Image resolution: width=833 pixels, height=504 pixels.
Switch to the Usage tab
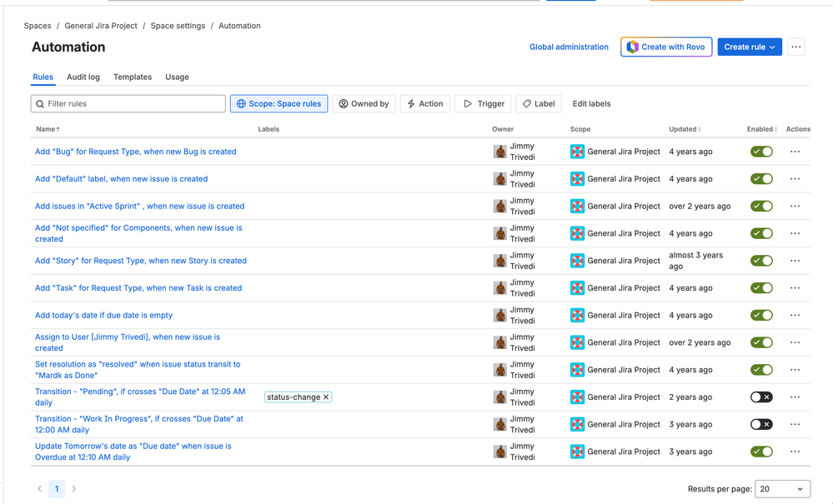coord(177,77)
